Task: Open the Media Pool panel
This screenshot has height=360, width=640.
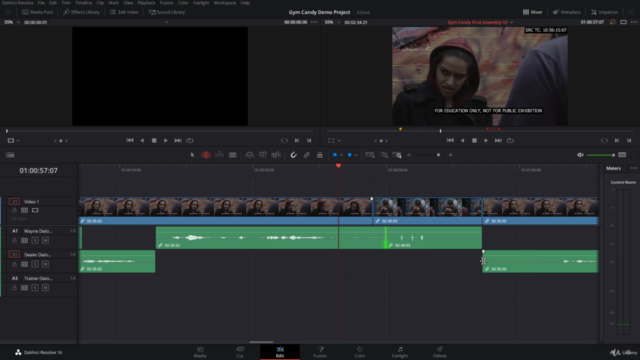Action: [37, 12]
